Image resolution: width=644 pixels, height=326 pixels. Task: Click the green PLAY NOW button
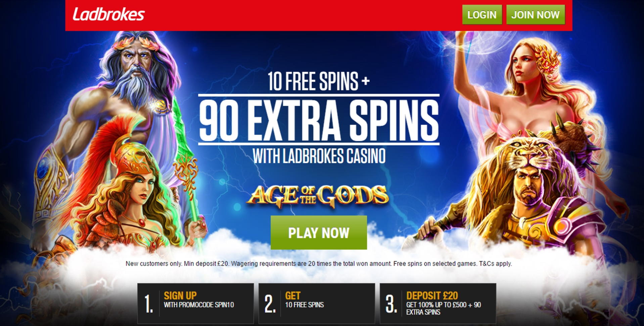319,233
